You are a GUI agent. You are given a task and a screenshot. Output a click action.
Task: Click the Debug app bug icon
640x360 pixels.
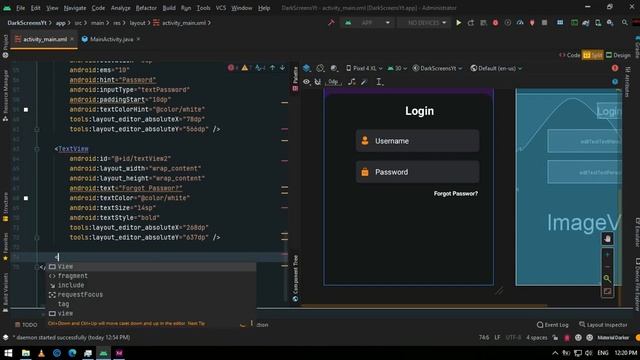coord(495,23)
